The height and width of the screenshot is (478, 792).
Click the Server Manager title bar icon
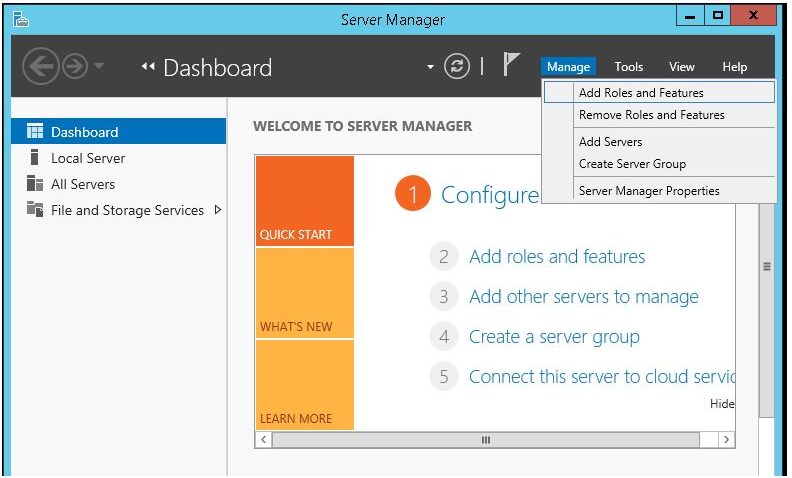(x=21, y=19)
